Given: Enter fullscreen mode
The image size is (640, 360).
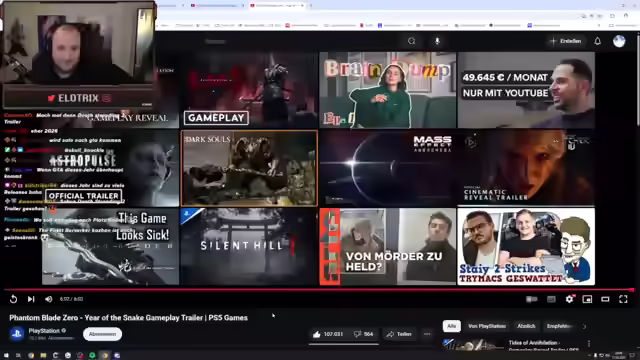Looking at the screenshot, I should click(623, 299).
